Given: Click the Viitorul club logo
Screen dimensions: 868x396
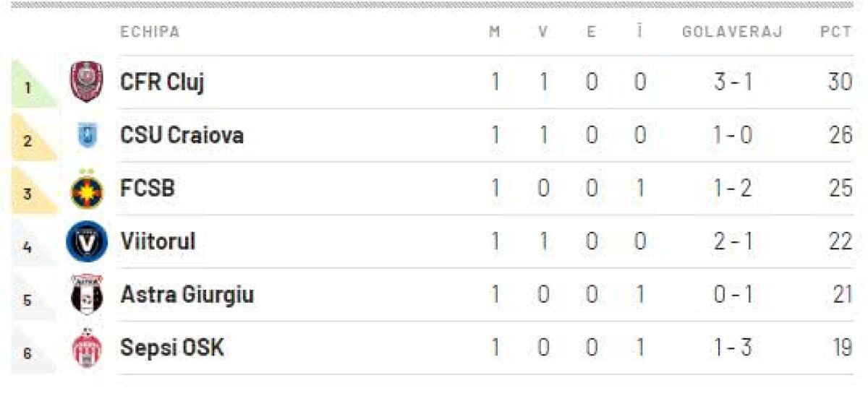Looking at the screenshot, I should tap(87, 241).
